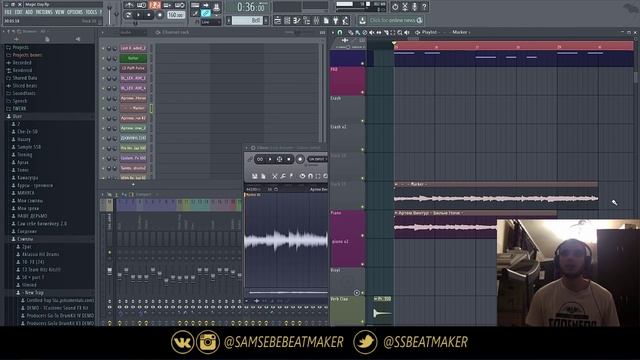Image resolution: width=640 pixels, height=360 pixels.
Task: Stop playback with the transport stop button
Action: tap(149, 15)
